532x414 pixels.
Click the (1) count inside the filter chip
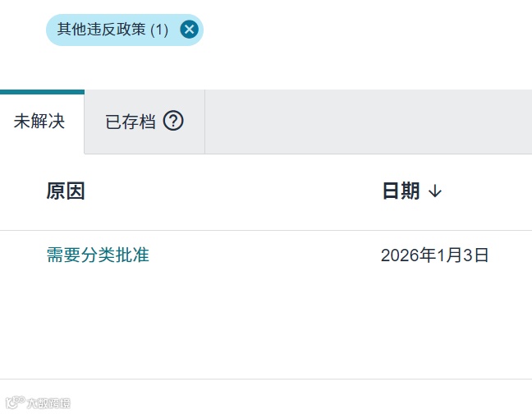(x=159, y=30)
